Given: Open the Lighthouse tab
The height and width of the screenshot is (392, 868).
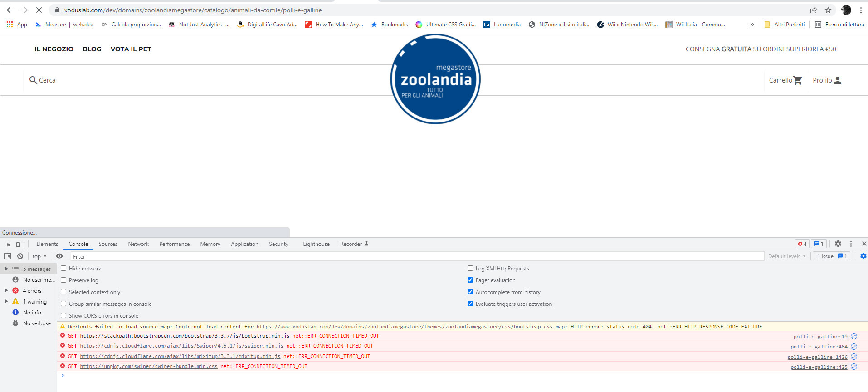Looking at the screenshot, I should pyautogui.click(x=316, y=244).
